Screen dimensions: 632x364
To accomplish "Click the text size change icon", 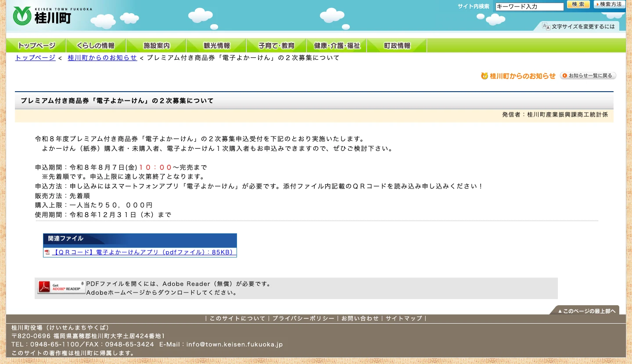I will (x=546, y=26).
